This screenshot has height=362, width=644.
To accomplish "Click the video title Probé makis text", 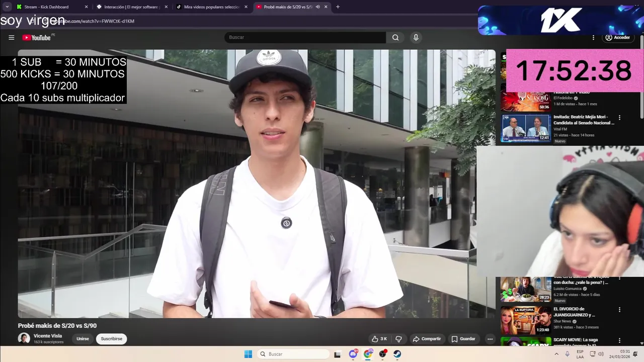I will (57, 326).
